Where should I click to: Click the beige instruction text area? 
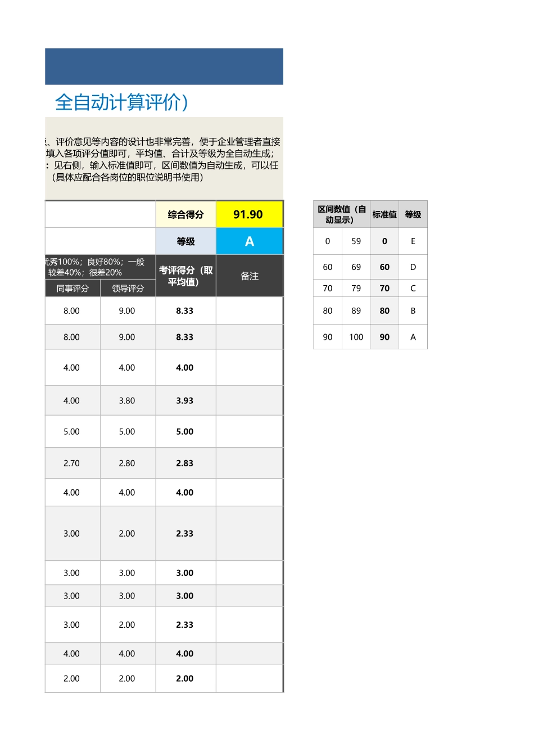point(163,155)
